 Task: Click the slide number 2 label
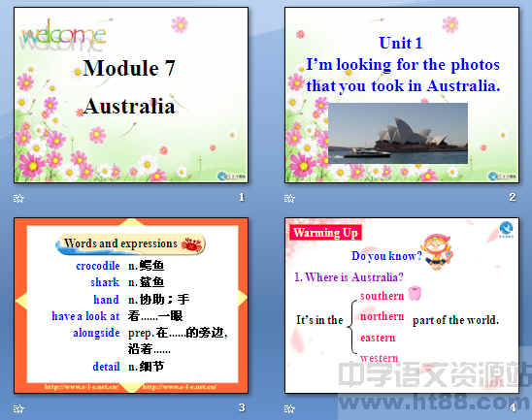[x=513, y=197]
